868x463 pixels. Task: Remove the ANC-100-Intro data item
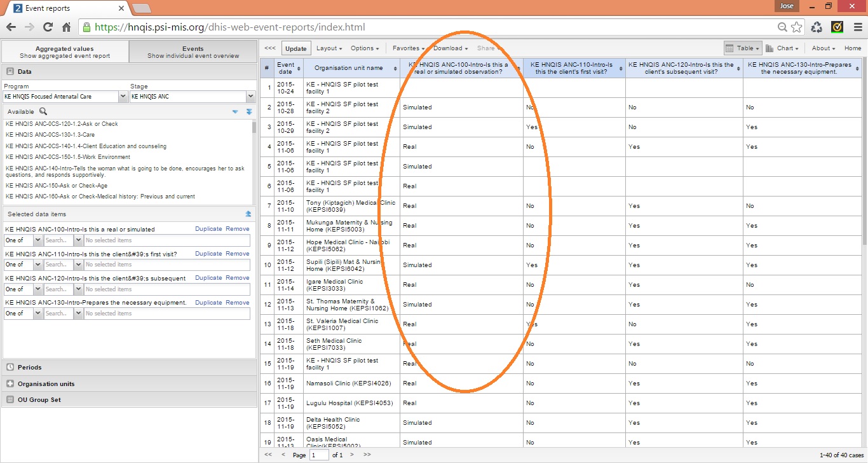point(238,229)
